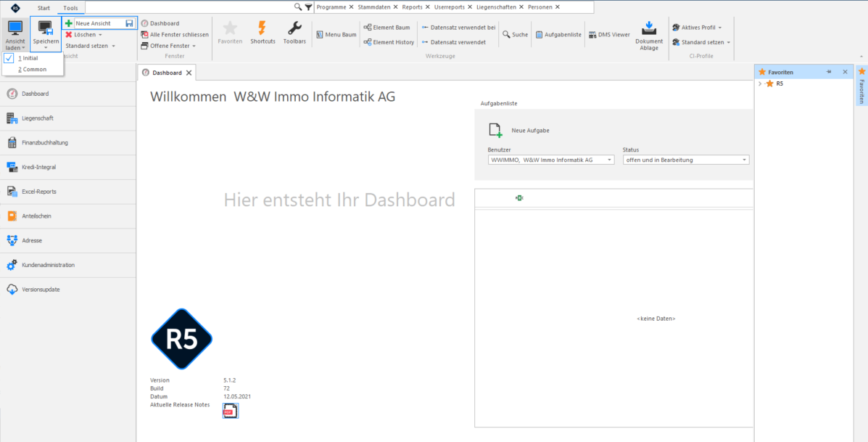Open the Löschen dropdown arrow
Viewport: 868px width, 442px height.
tap(100, 34)
